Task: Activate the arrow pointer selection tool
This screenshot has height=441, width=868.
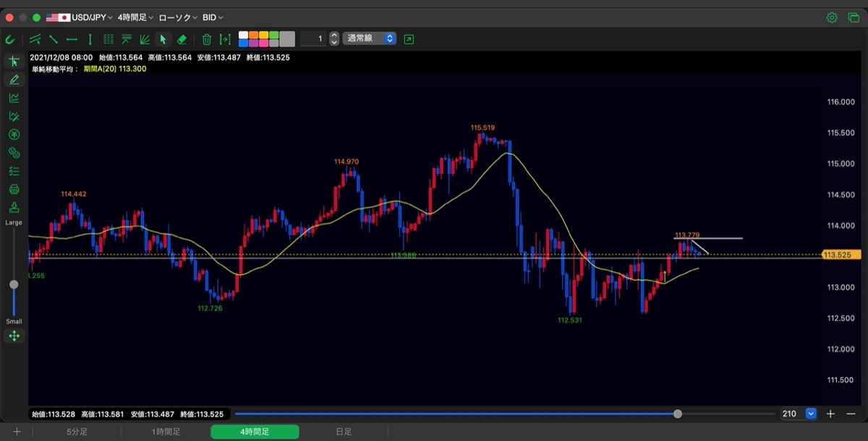Action: point(163,39)
